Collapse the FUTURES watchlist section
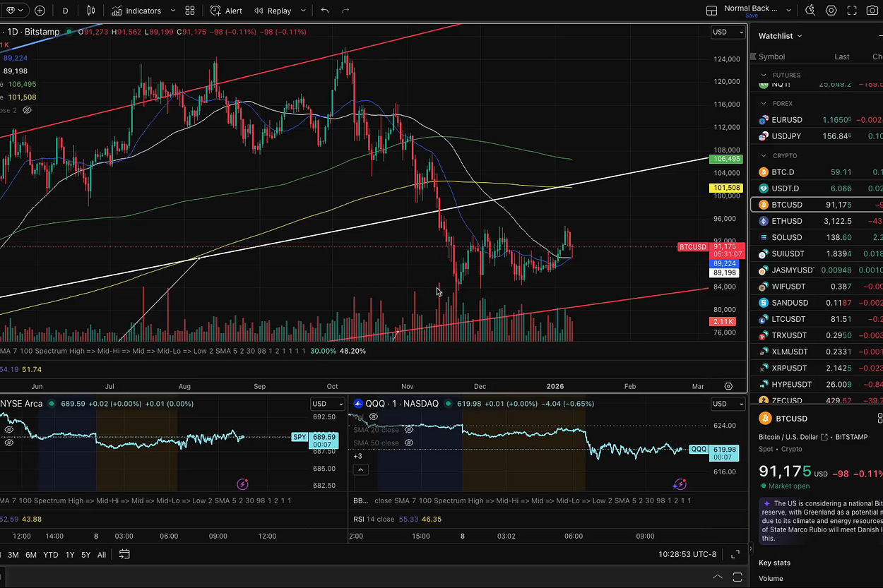This screenshot has height=588, width=883. coord(764,75)
